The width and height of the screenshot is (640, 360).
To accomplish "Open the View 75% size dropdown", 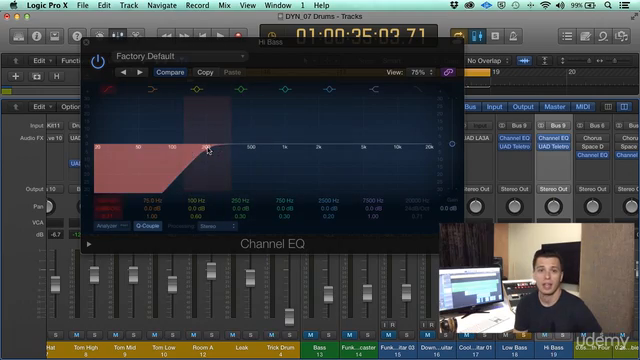I will pos(422,72).
